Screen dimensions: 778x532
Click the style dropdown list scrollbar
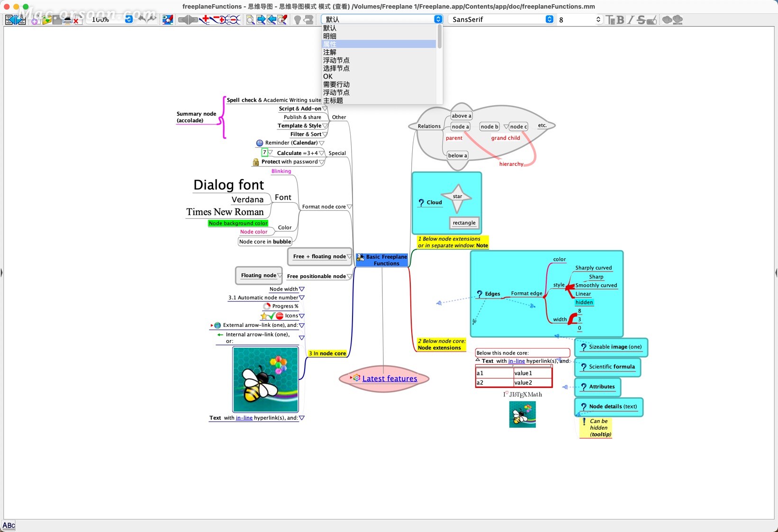(x=440, y=36)
